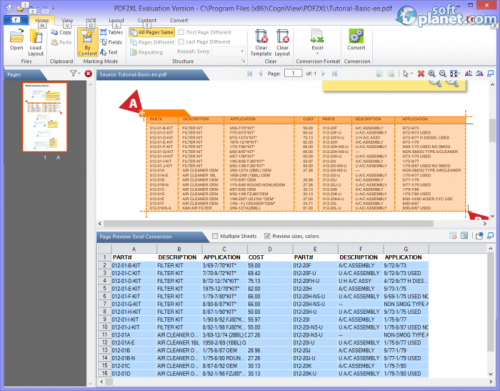Click the source view horizontal scrollbar
Screen dimensions: 500x391
pos(268,223)
